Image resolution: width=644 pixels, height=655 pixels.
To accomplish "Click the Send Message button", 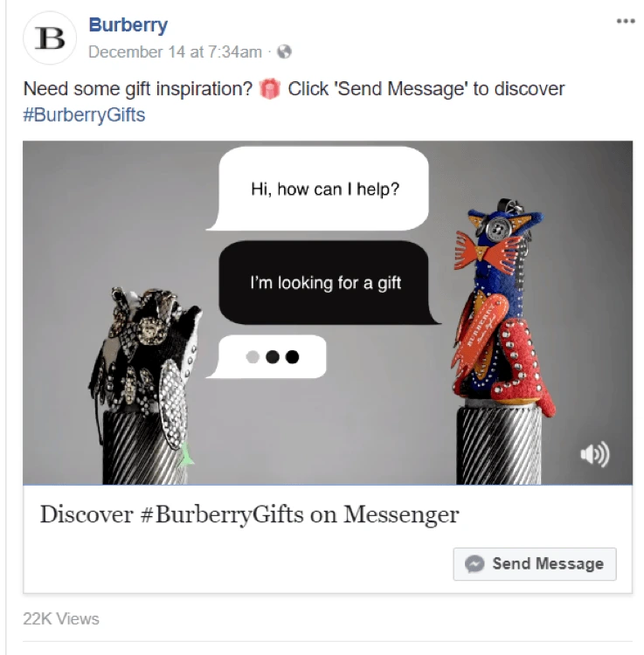I will pyautogui.click(x=535, y=564).
